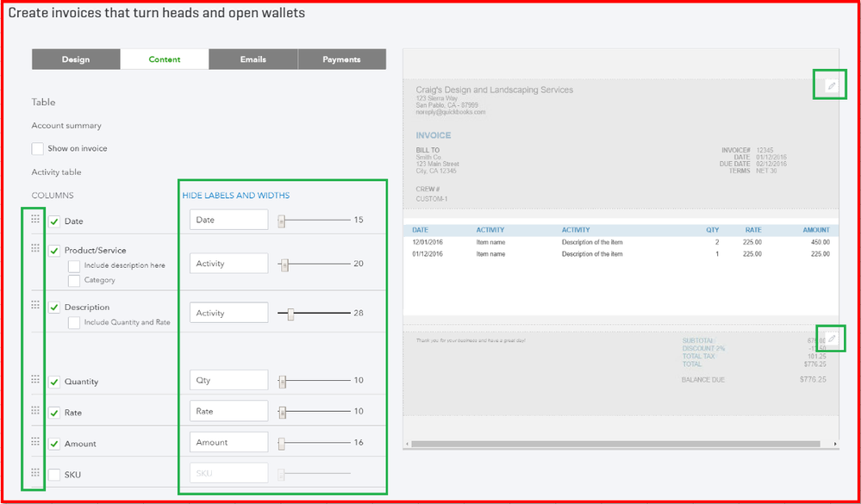Click the preview scrollbar right arrow
This screenshot has width=861, height=504.
pyautogui.click(x=835, y=444)
